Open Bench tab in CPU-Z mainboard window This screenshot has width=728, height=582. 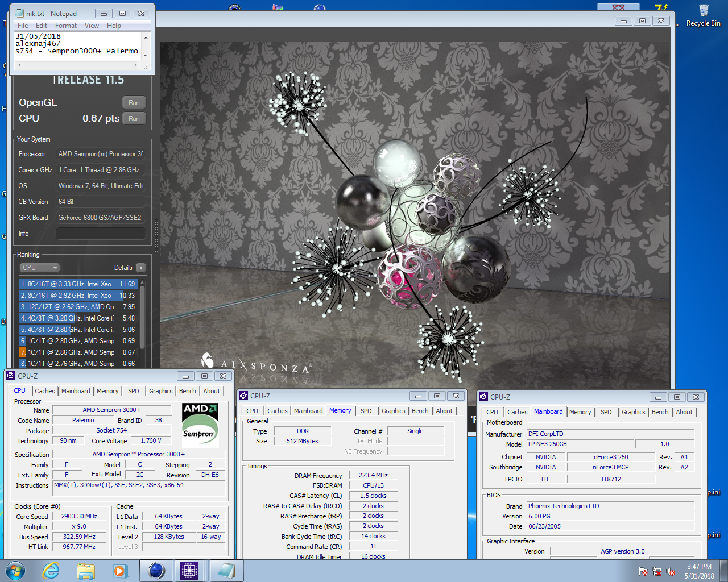(660, 412)
